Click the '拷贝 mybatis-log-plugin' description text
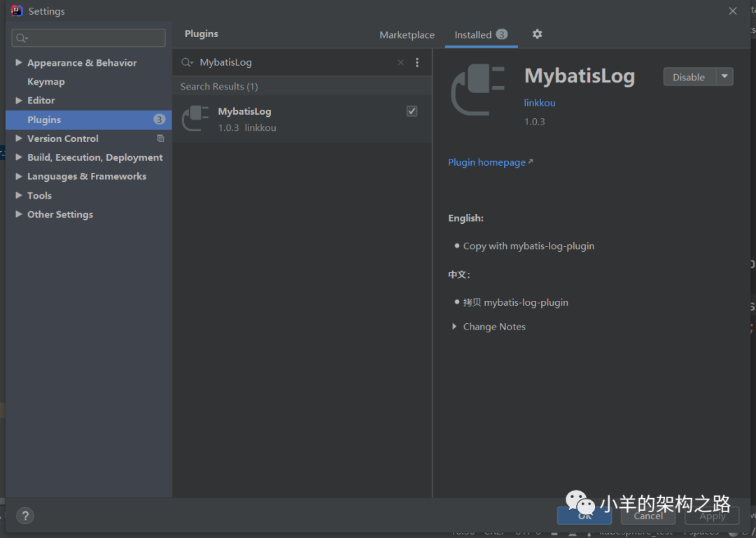 point(515,303)
